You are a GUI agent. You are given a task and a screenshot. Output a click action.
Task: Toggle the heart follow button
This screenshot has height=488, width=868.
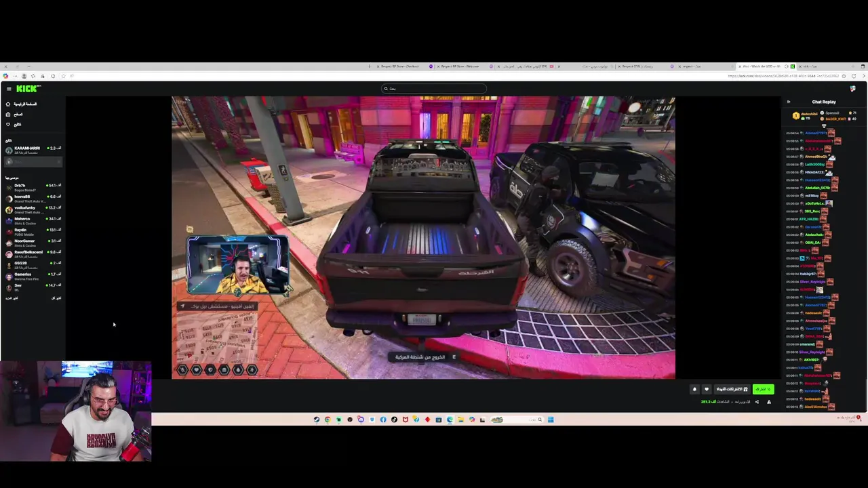(x=706, y=389)
